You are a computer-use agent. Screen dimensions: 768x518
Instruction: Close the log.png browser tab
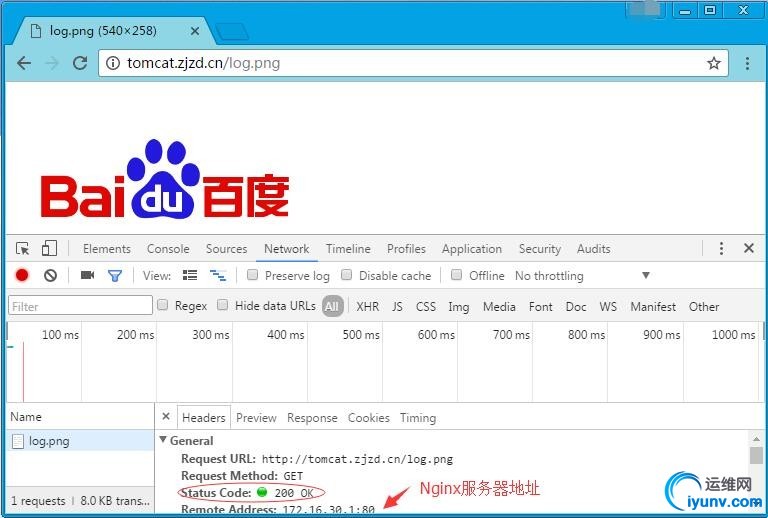(194, 31)
